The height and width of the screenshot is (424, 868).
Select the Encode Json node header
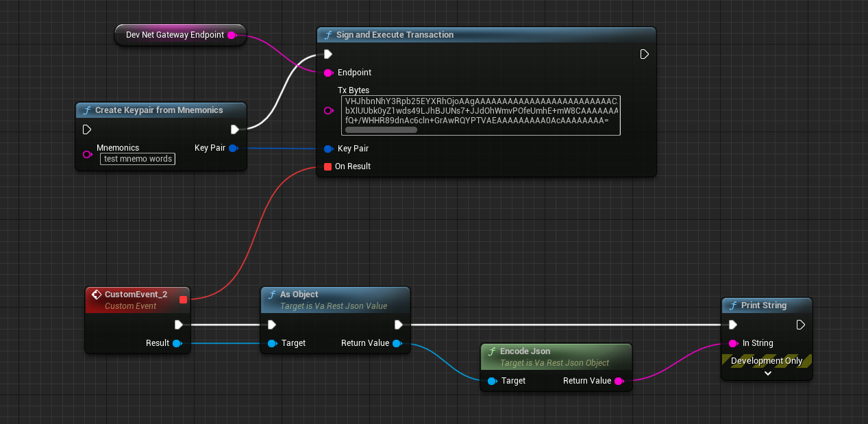[525, 351]
